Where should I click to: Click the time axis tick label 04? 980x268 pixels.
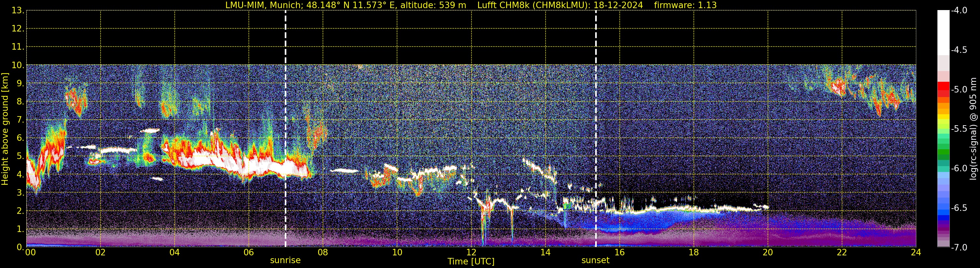coord(175,252)
